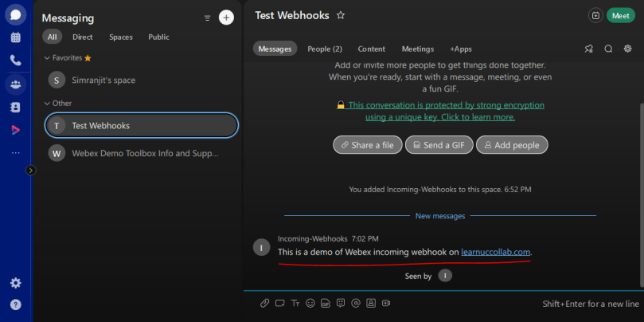644x322 pixels.
Task: Open the Help question mark icon
Action: pyautogui.click(x=16, y=304)
